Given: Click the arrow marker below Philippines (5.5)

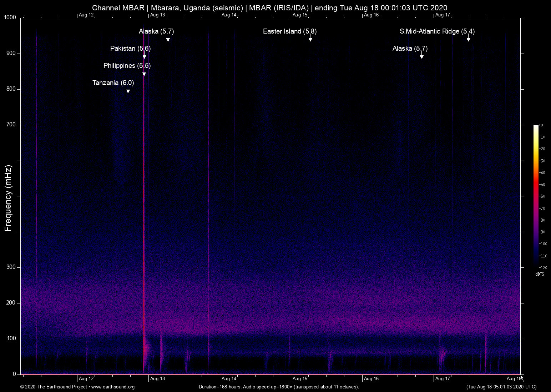Looking at the screenshot, I should pyautogui.click(x=144, y=74).
